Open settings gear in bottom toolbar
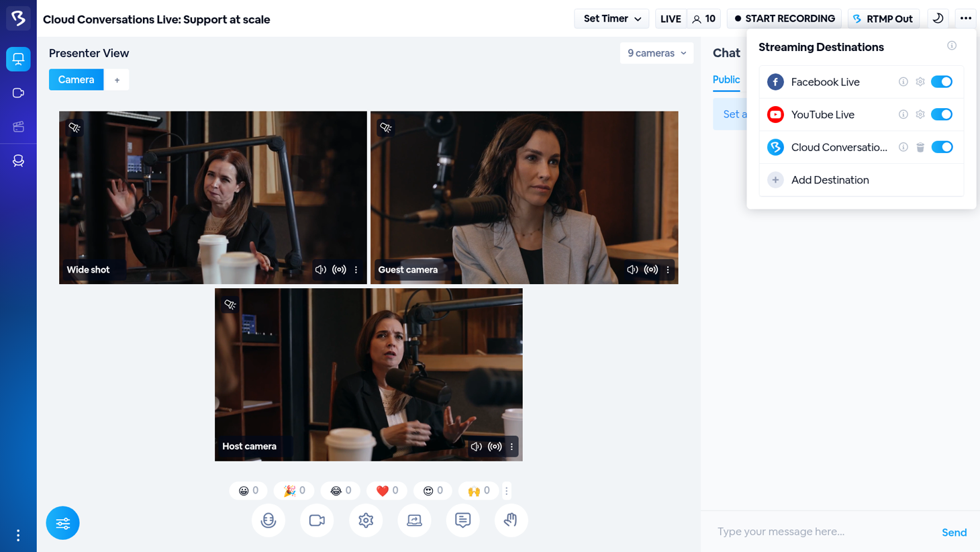The image size is (980, 552). (x=366, y=520)
